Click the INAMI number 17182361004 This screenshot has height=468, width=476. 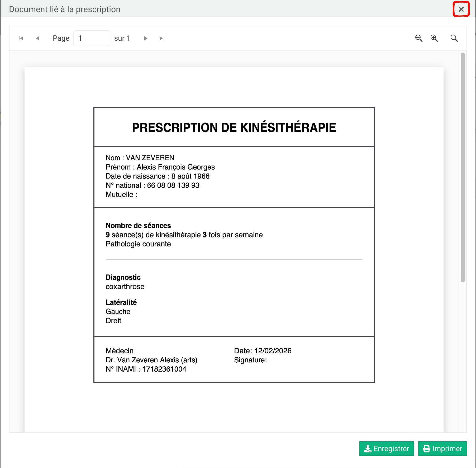pyautogui.click(x=164, y=369)
